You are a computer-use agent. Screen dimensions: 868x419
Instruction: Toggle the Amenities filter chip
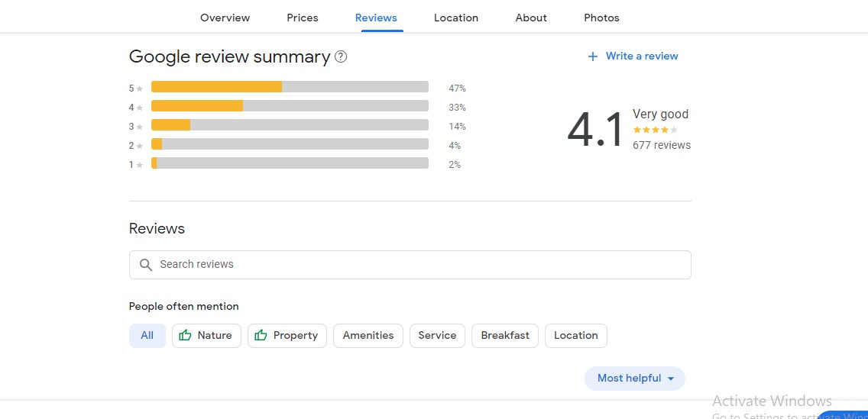pos(368,335)
